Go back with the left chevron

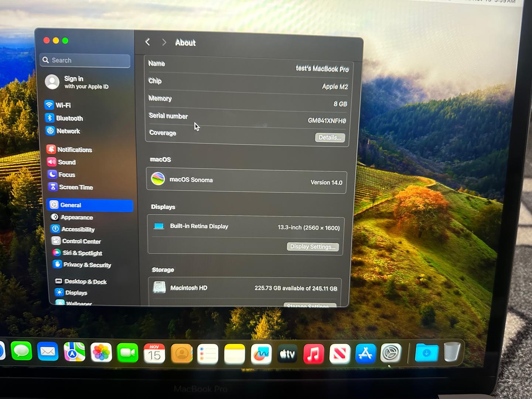click(147, 42)
